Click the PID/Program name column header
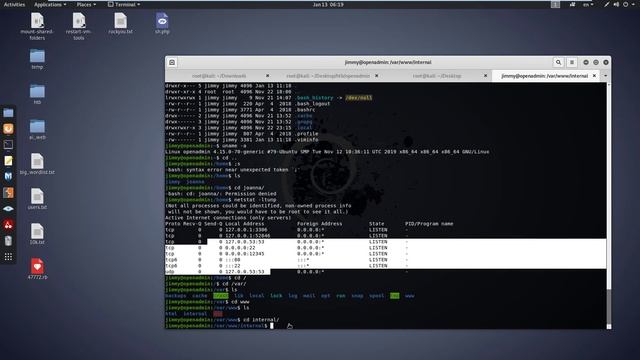The height and width of the screenshot is (360, 640). pyautogui.click(x=429, y=224)
